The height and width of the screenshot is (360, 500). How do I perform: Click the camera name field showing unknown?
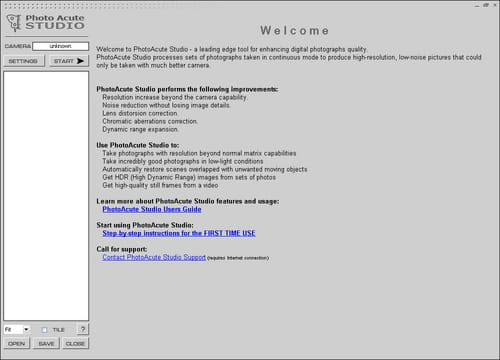[60, 46]
